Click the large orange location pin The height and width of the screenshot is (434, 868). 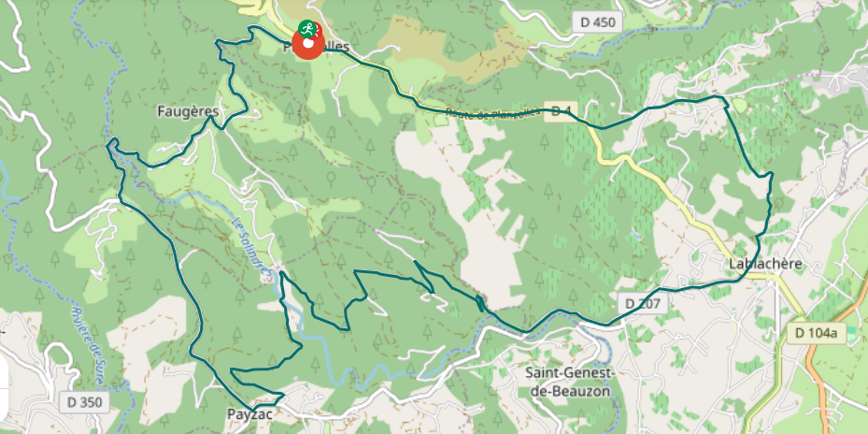click(307, 45)
